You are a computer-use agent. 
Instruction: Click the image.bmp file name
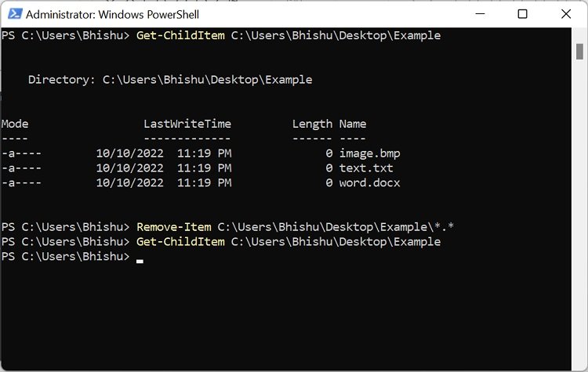click(369, 153)
